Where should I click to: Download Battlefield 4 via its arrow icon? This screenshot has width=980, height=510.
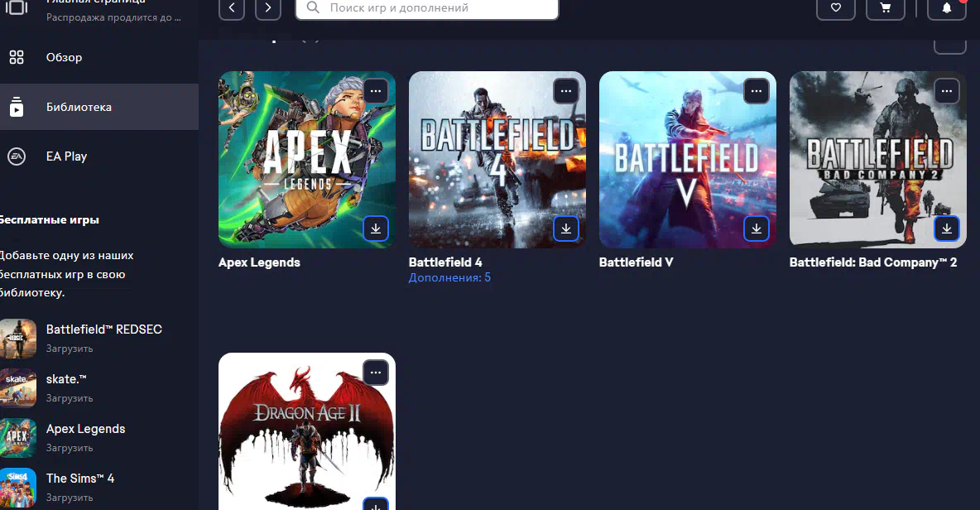(566, 229)
